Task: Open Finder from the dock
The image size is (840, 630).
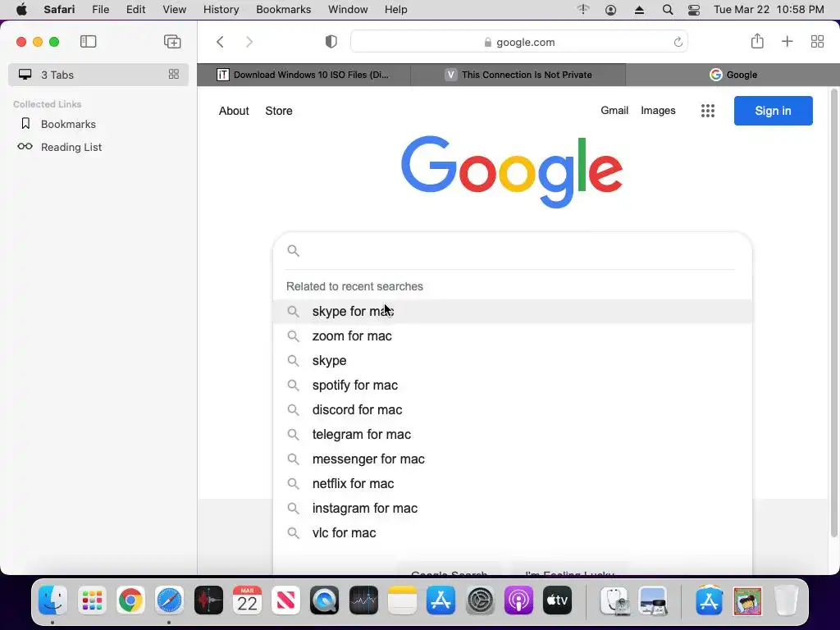Action: [52, 600]
